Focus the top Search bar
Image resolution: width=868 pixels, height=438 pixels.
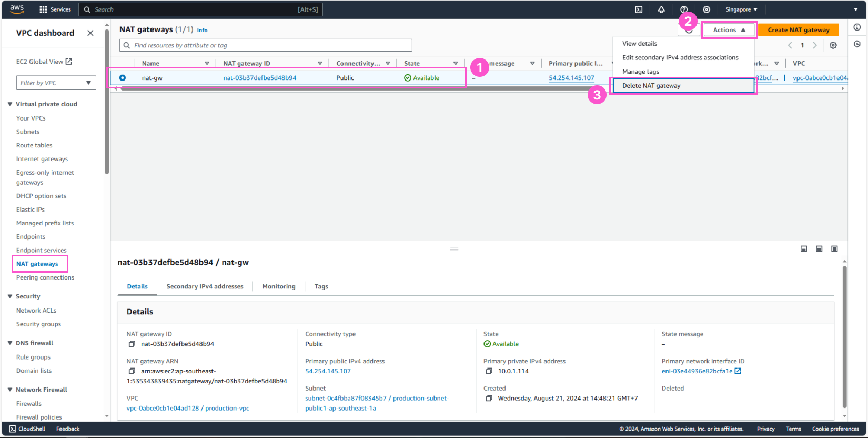[x=200, y=9]
